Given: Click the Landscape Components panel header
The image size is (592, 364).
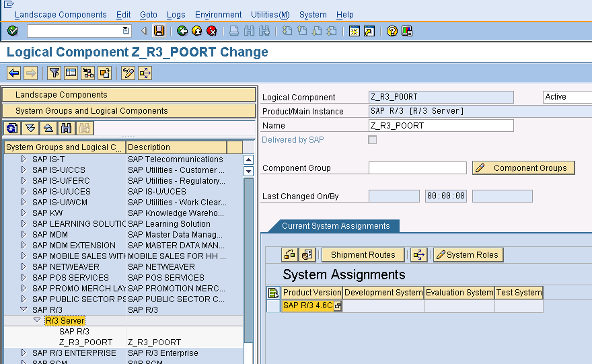Looking at the screenshot, I should click(x=128, y=95).
